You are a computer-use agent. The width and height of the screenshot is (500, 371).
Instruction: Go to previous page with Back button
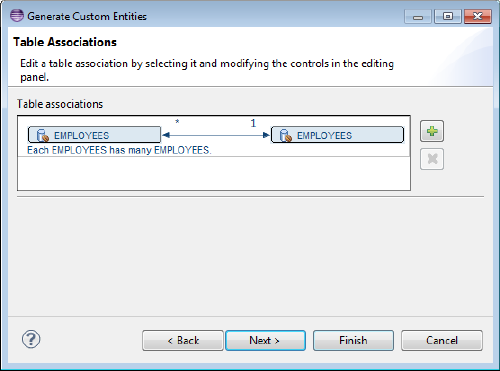(x=183, y=340)
